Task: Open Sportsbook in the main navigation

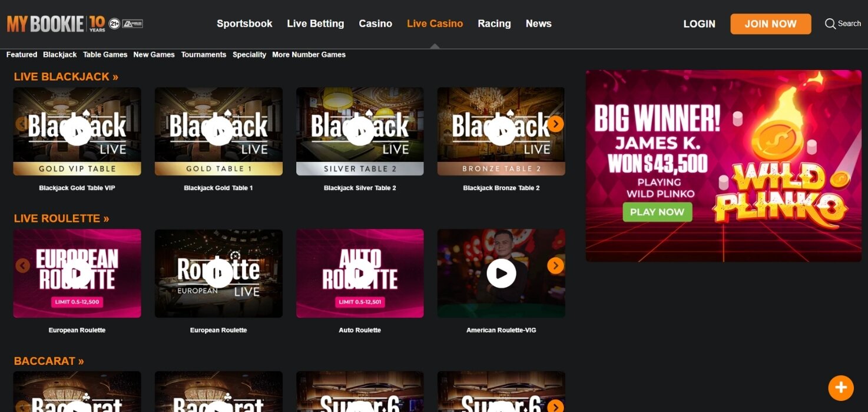Action: point(244,24)
